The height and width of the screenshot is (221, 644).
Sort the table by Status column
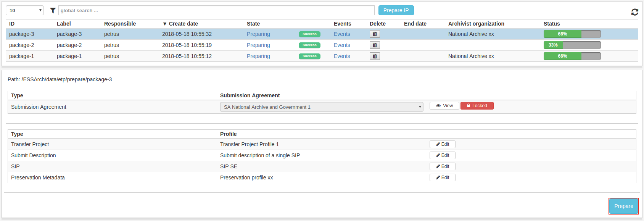click(552, 24)
